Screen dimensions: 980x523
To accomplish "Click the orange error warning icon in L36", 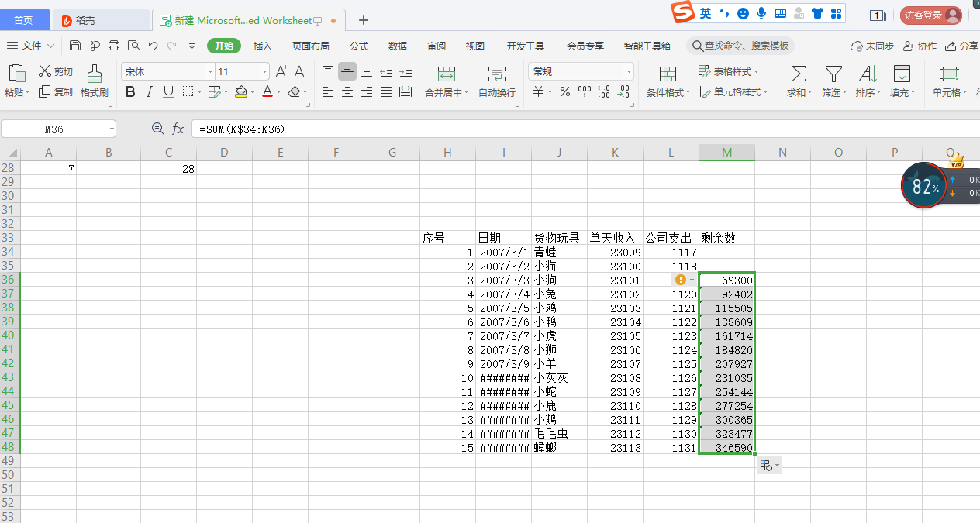I will 680,280.
